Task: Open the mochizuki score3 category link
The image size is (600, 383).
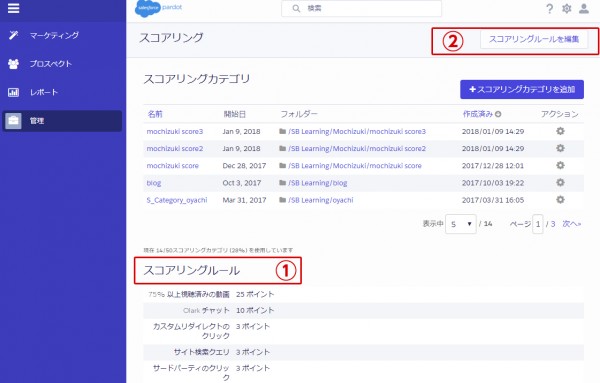Action: click(x=175, y=132)
